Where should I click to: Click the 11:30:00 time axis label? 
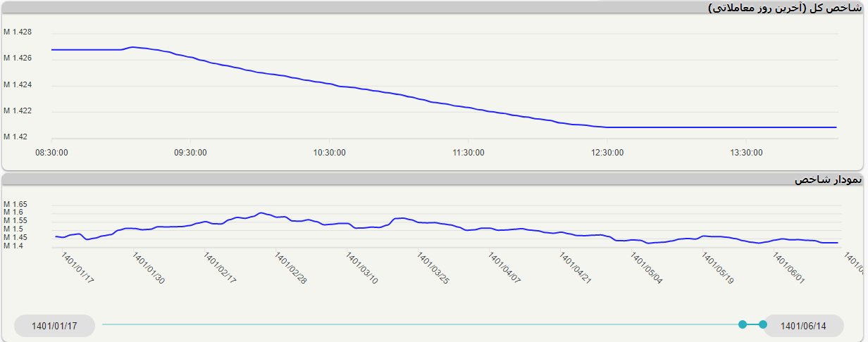point(469,152)
